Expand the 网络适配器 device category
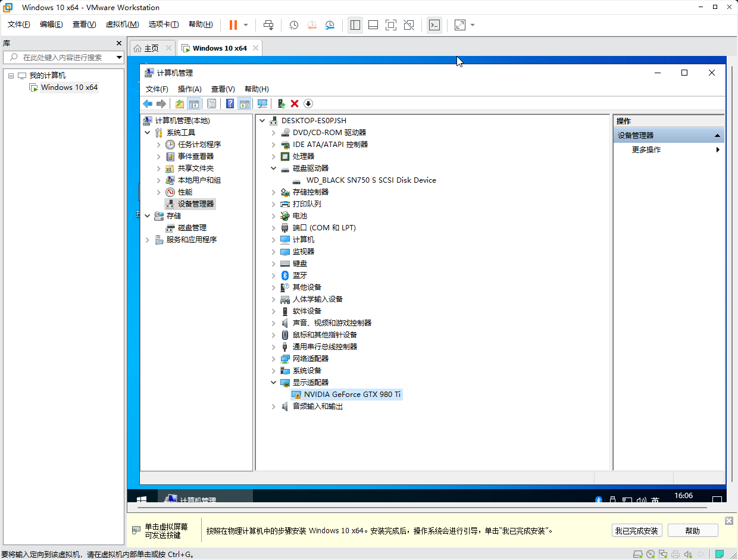The width and height of the screenshot is (738, 560). click(273, 358)
